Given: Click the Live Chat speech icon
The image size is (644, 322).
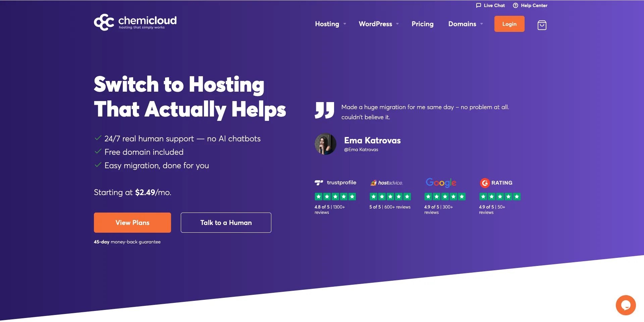Looking at the screenshot, I should pyautogui.click(x=478, y=5).
